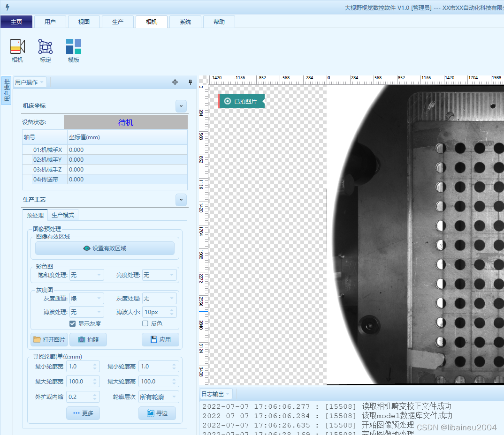Collapse the 机床坐标 section
Viewport: 504px width, 435px height.
coord(181,106)
